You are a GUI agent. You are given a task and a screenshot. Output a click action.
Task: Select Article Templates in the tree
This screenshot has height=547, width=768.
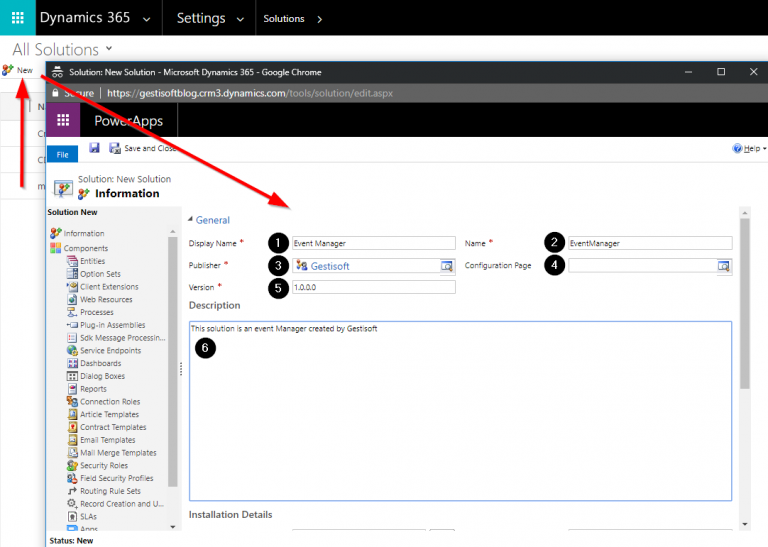click(x=109, y=414)
